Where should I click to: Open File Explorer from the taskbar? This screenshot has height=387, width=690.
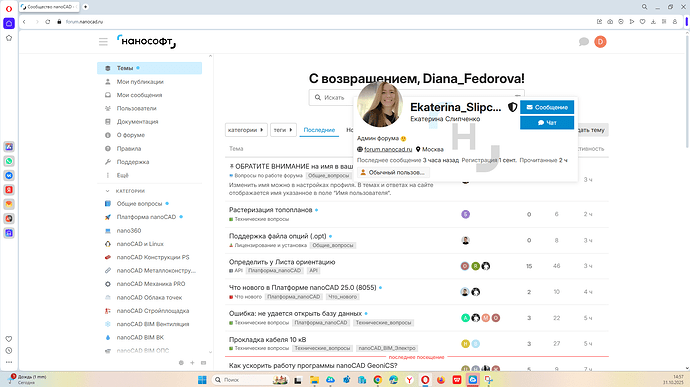click(314, 380)
